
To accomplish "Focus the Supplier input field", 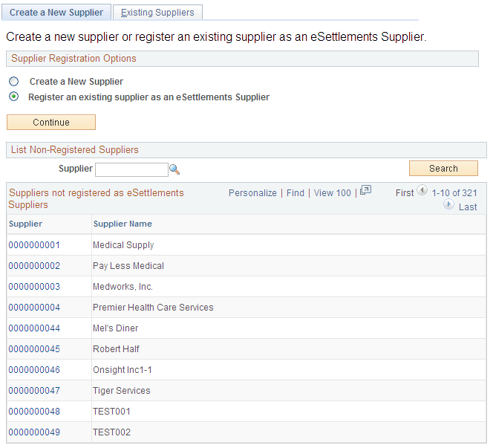I will point(131,169).
